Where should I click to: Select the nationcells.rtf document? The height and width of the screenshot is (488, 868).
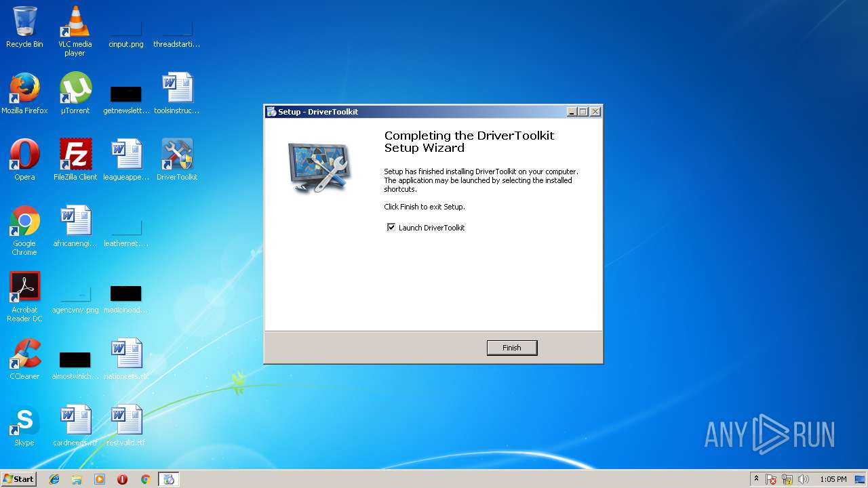tap(126, 359)
